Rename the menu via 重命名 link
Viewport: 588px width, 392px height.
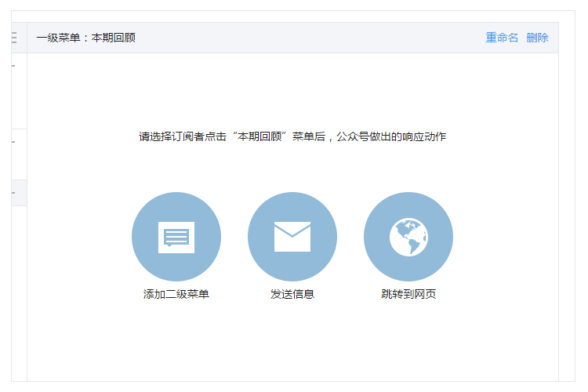(x=502, y=38)
